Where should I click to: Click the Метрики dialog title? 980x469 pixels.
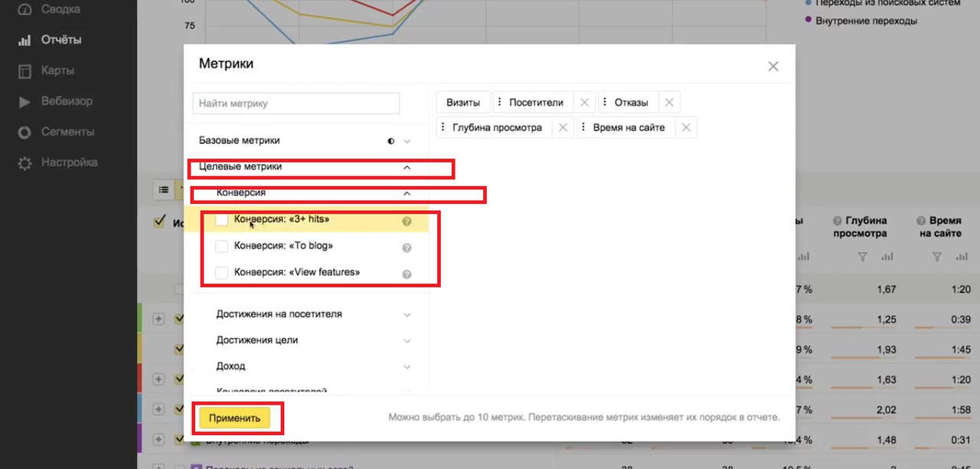pos(226,64)
